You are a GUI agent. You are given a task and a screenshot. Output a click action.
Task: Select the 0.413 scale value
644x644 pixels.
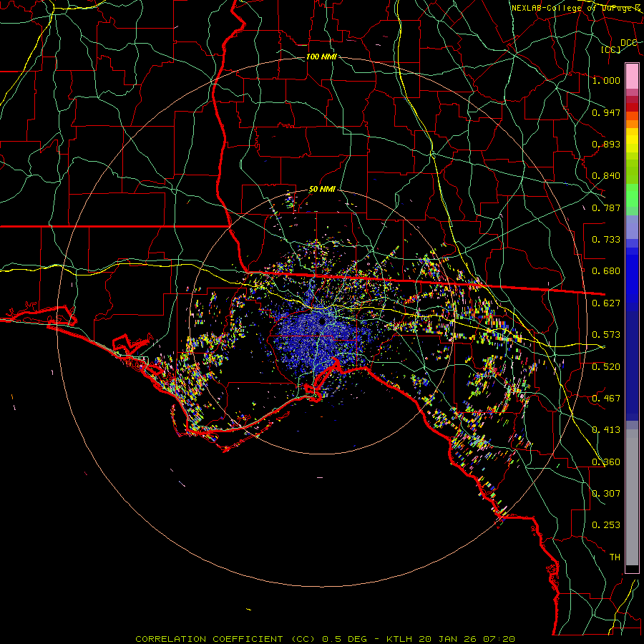point(606,430)
